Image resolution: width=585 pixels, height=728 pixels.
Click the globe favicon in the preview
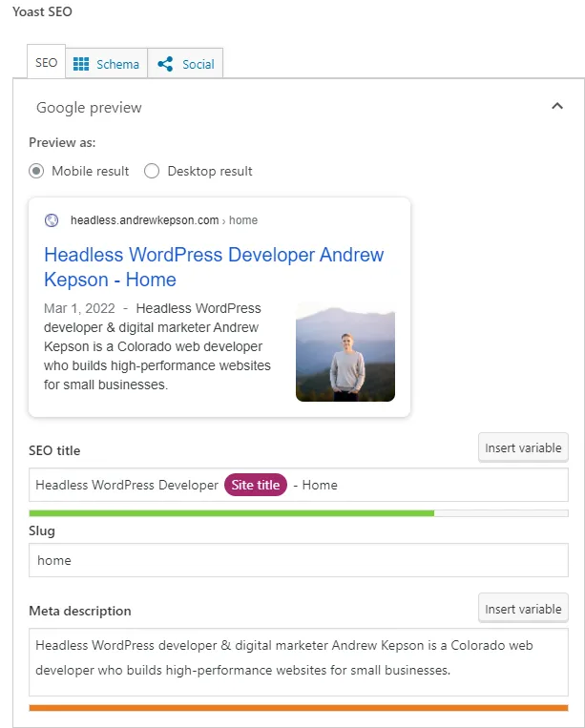pos(52,220)
